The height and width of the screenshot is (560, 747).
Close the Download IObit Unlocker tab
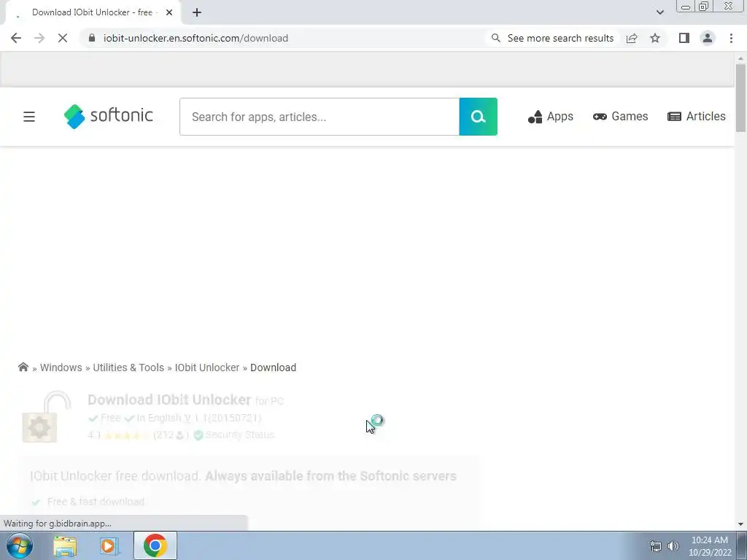coord(169,12)
